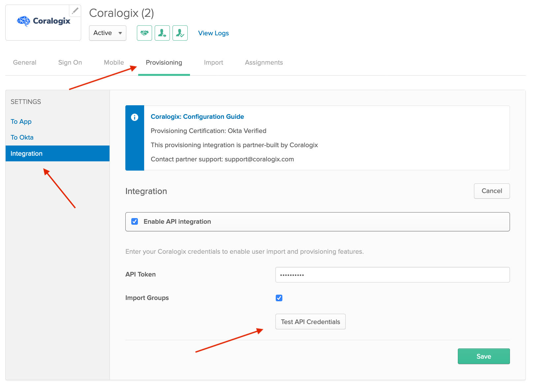Switch to the Assignments tab
The image size is (537, 392).
click(x=264, y=62)
